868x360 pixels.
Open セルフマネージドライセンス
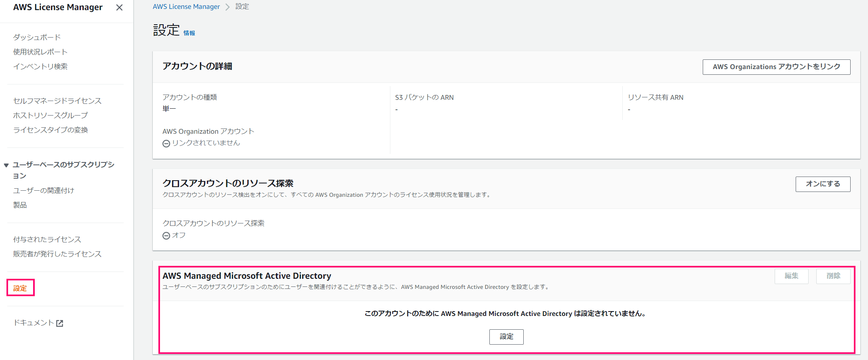tap(57, 101)
